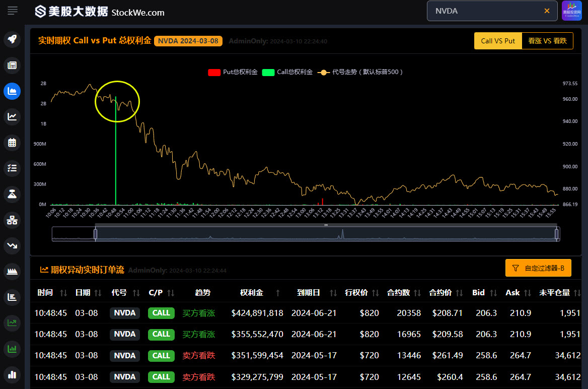Image resolution: width=588 pixels, height=389 pixels.
Task: Select premium value $355,552,470
Action: [257, 334]
